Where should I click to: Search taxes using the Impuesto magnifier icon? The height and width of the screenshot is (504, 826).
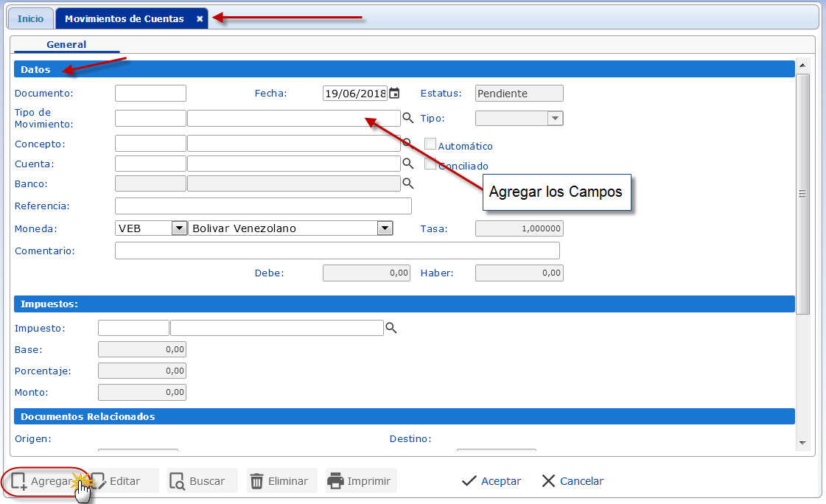coord(391,328)
